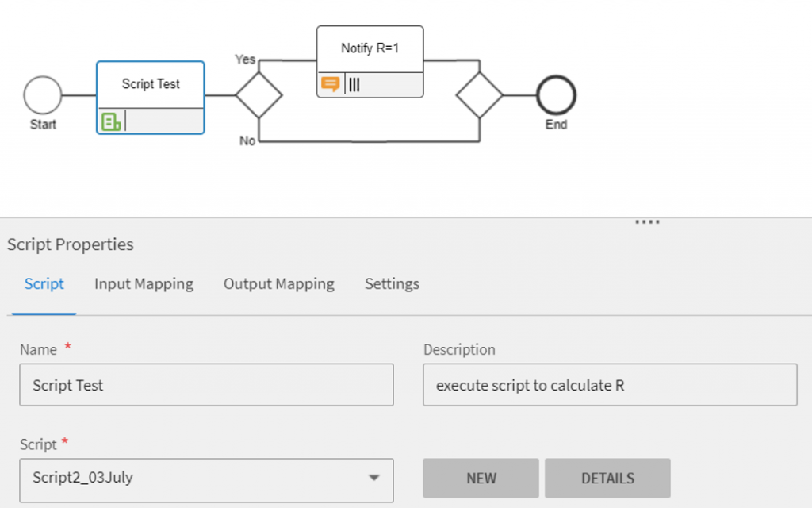Select the End event circle
The height and width of the screenshot is (508, 812).
[556, 95]
